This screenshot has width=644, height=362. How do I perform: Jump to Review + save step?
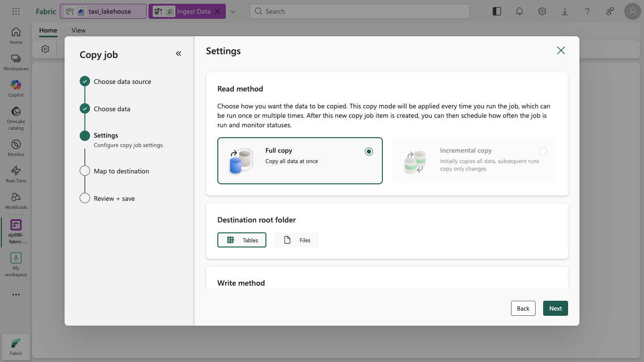pos(114,198)
